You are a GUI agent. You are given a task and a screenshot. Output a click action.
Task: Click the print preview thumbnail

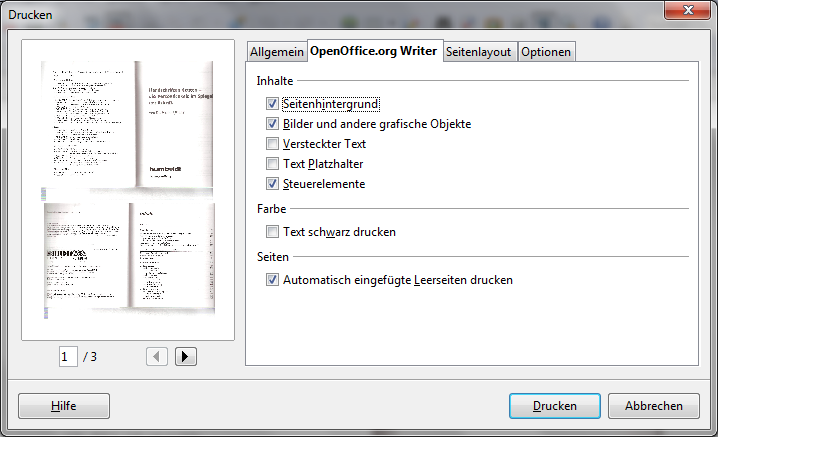127,189
